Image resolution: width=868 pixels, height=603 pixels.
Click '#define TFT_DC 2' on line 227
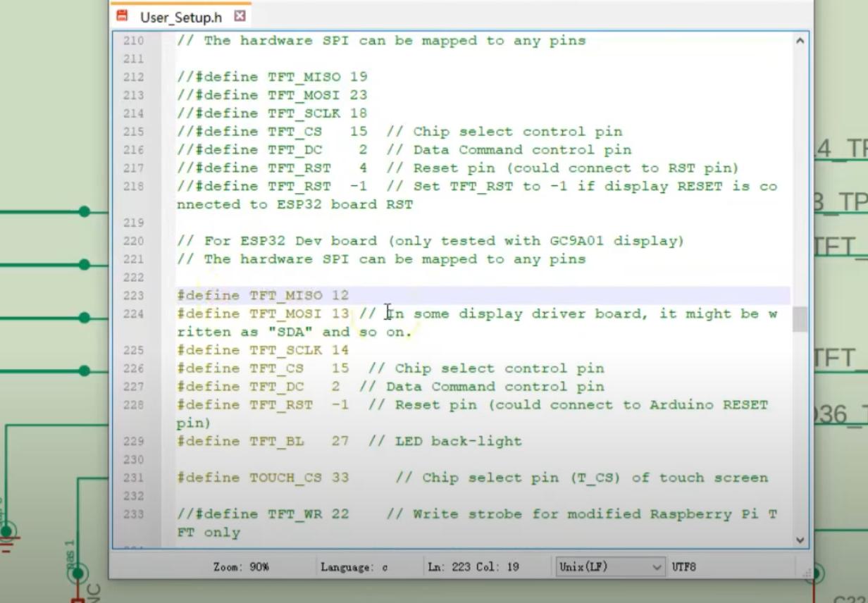[x=258, y=387]
